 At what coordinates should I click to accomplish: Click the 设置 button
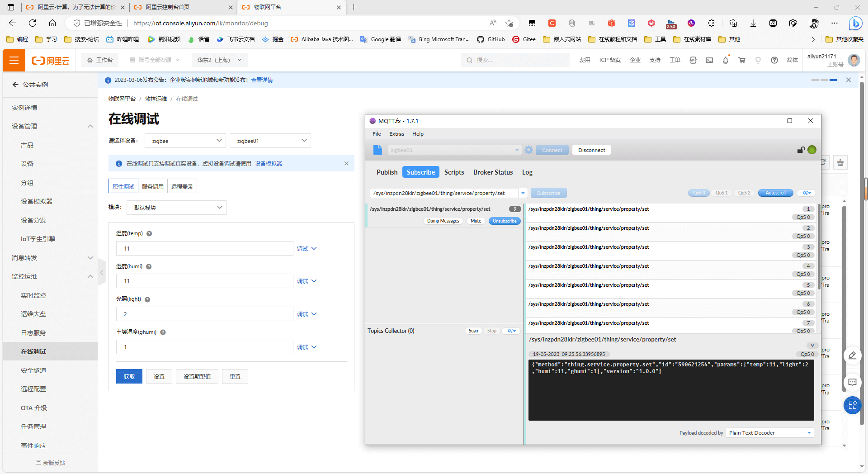[x=159, y=376]
